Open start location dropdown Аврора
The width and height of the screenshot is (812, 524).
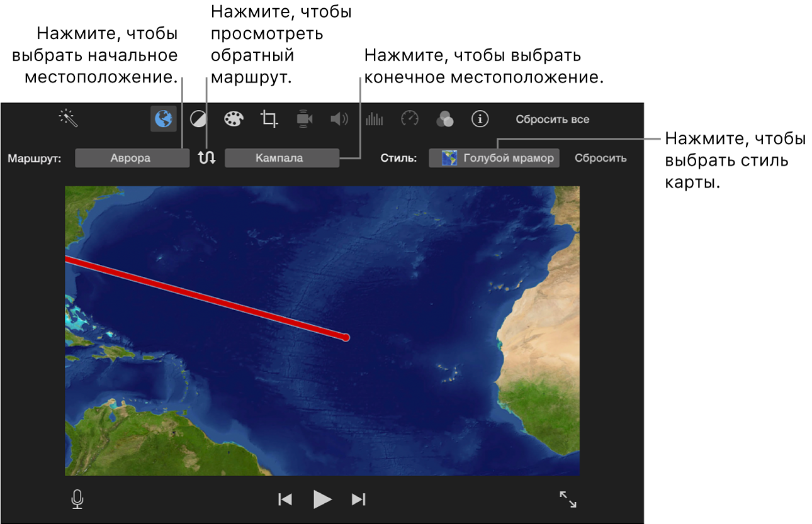[132, 158]
